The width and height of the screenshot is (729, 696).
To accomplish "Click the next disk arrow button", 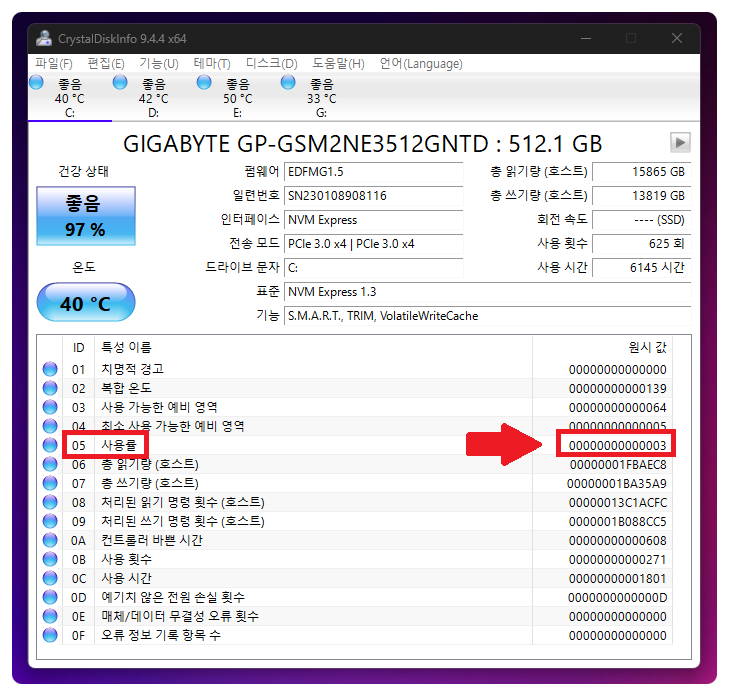I will [680, 142].
